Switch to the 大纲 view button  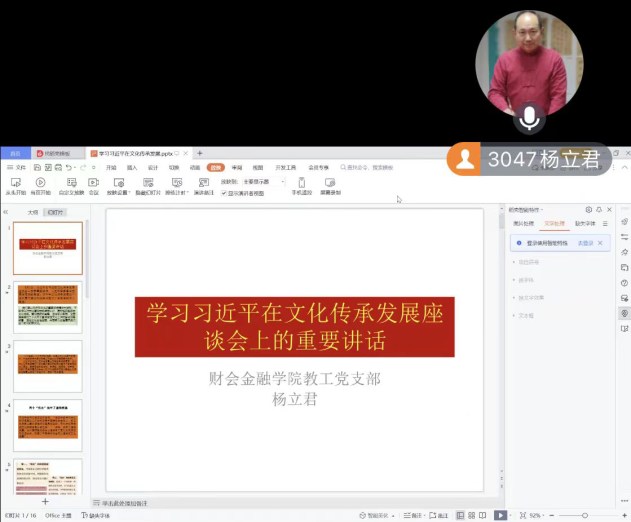[x=33, y=212]
